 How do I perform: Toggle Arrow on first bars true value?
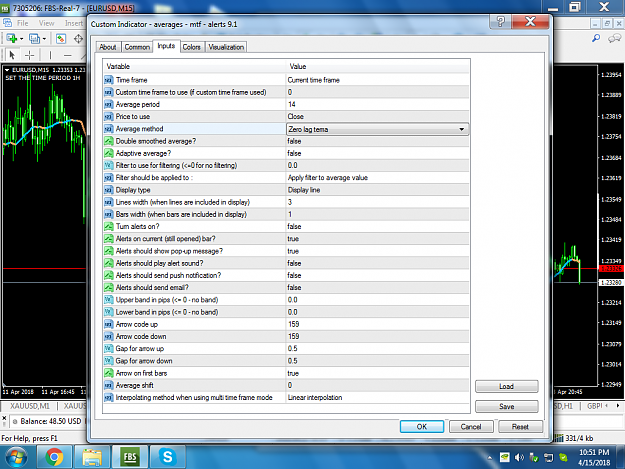tap(377, 373)
